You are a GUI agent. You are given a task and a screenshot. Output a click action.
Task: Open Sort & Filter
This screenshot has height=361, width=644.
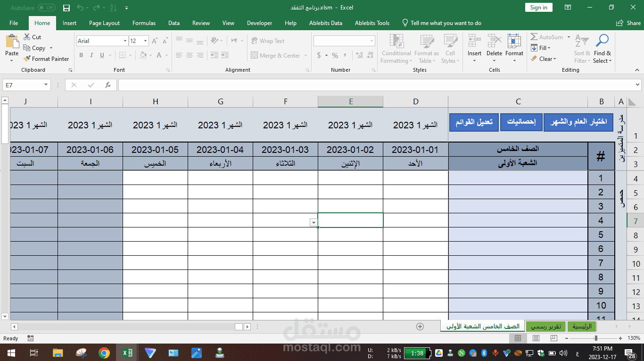[x=582, y=49]
